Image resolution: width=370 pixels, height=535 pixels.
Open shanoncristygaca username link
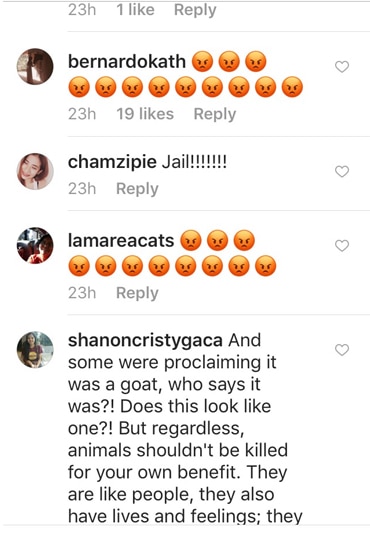coord(145,341)
